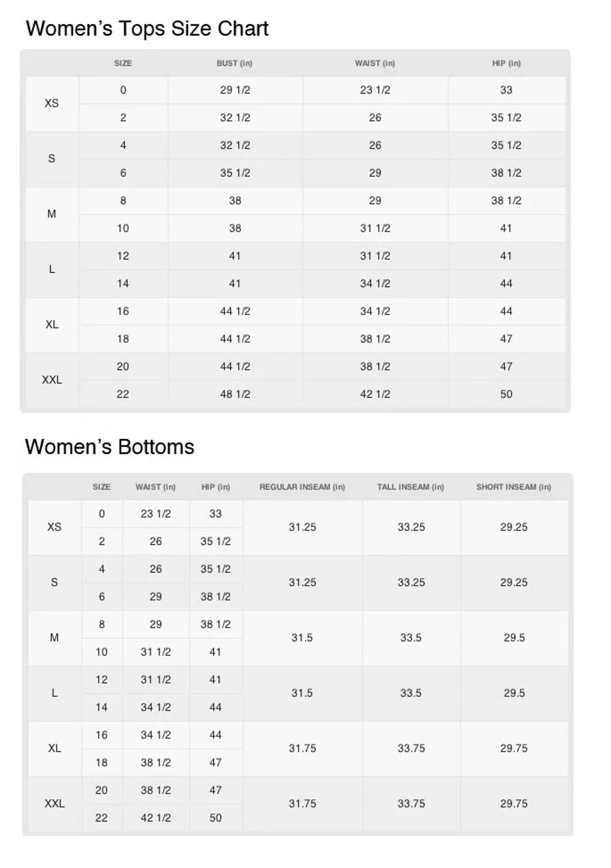The height and width of the screenshot is (868, 611).
Task: Click the M row label in tops table
Action: tap(52, 214)
